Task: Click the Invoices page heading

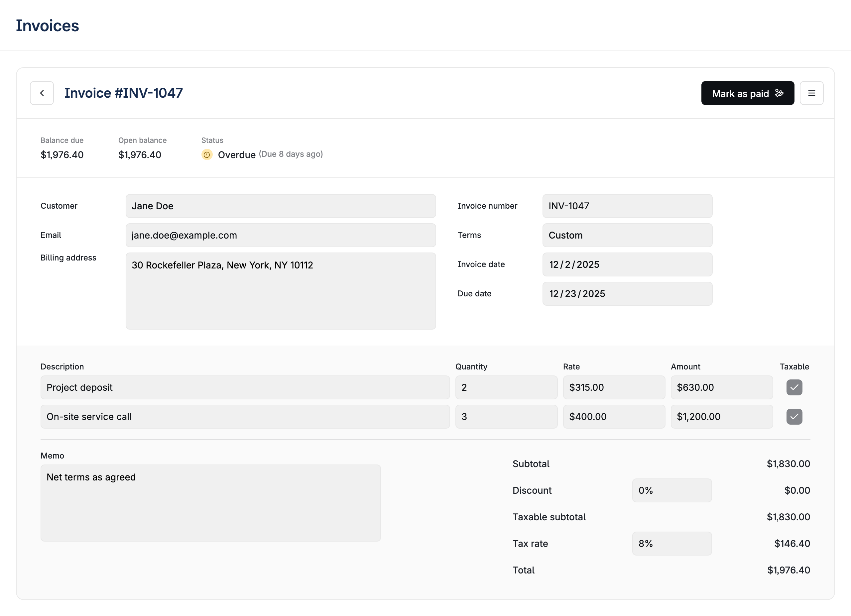Action: [x=47, y=26]
